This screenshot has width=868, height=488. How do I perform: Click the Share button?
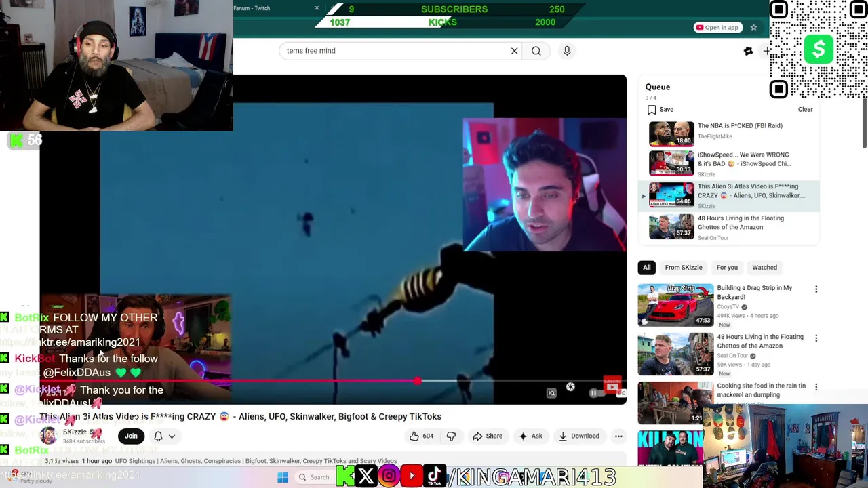point(488,436)
